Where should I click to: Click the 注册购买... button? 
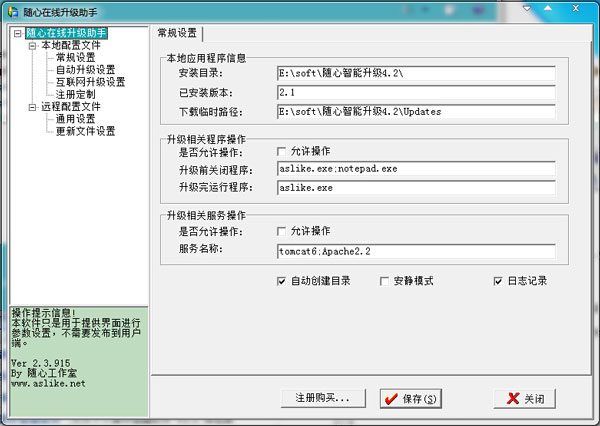323,399
